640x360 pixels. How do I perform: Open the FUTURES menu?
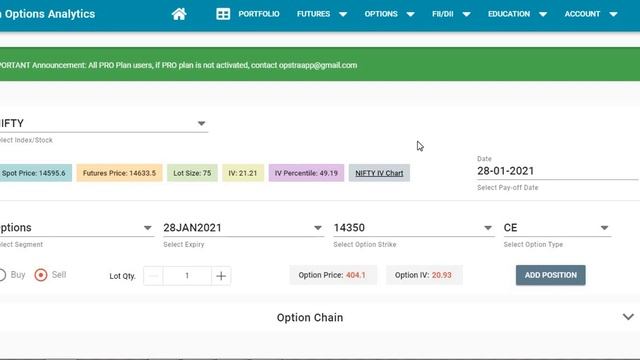pos(313,14)
